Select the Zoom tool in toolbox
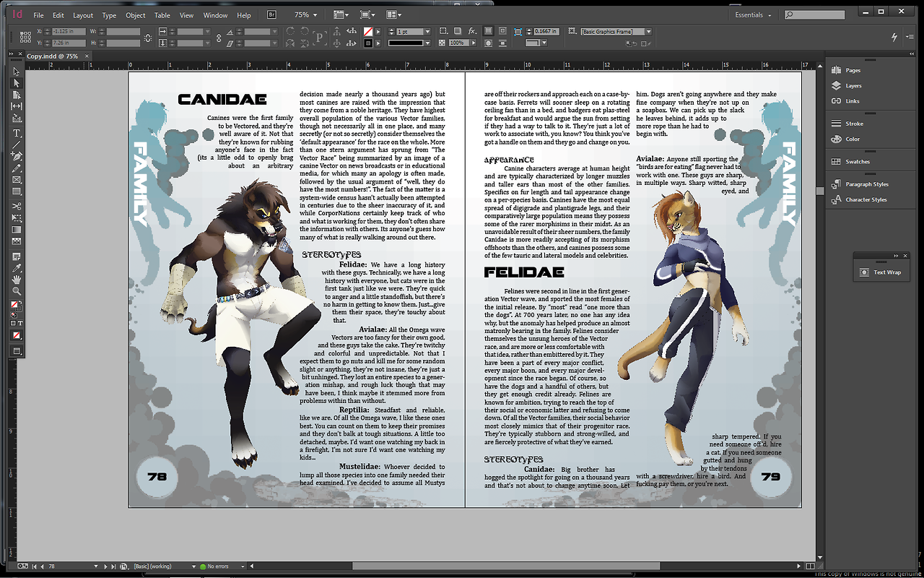Screen dimensions: 924x578 click(x=17, y=291)
